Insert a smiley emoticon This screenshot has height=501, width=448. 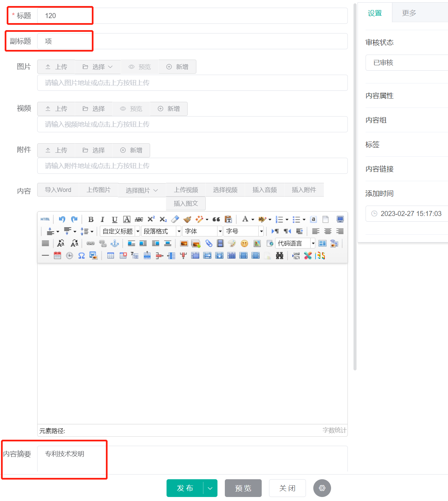(x=244, y=243)
